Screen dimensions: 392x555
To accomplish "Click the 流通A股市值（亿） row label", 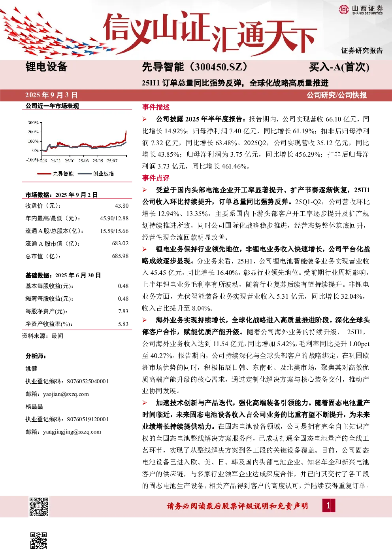I will tap(53, 244).
